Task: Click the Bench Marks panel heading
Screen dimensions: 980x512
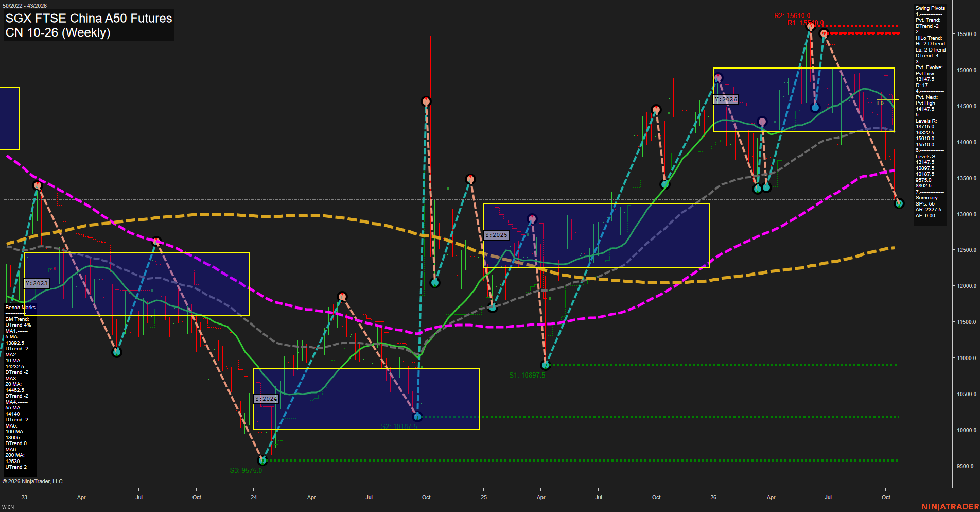Action: pyautogui.click(x=21, y=308)
